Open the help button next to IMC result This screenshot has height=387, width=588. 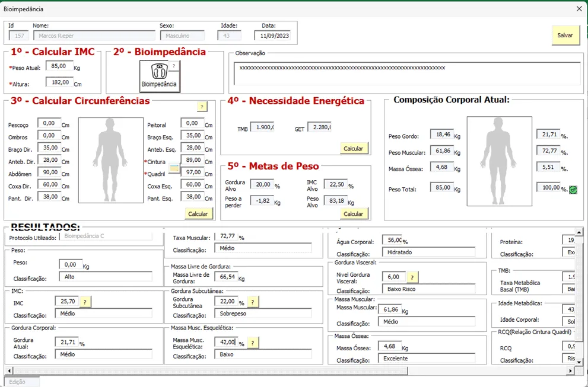85,302
